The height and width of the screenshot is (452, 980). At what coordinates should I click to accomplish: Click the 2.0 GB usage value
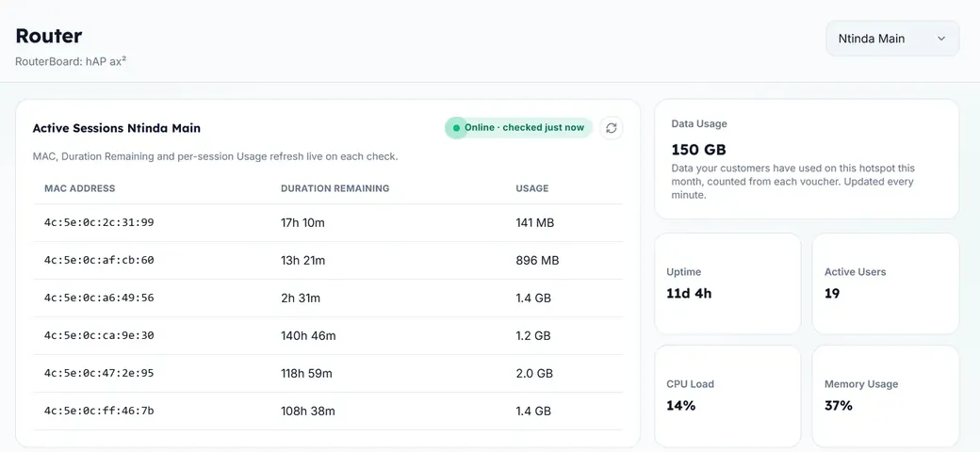(534, 373)
